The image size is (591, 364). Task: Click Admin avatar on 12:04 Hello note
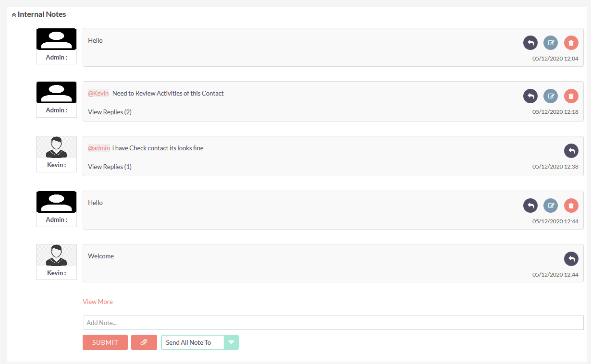point(56,39)
